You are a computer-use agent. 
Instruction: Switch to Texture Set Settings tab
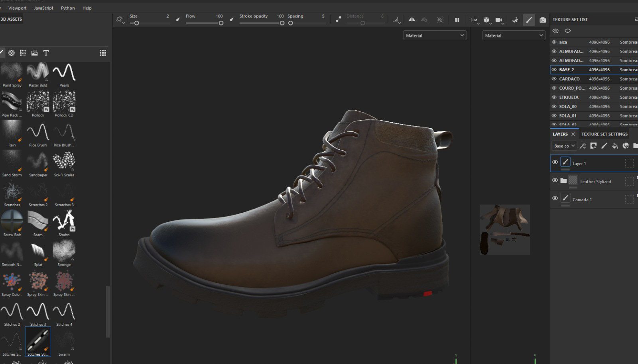[604, 134]
